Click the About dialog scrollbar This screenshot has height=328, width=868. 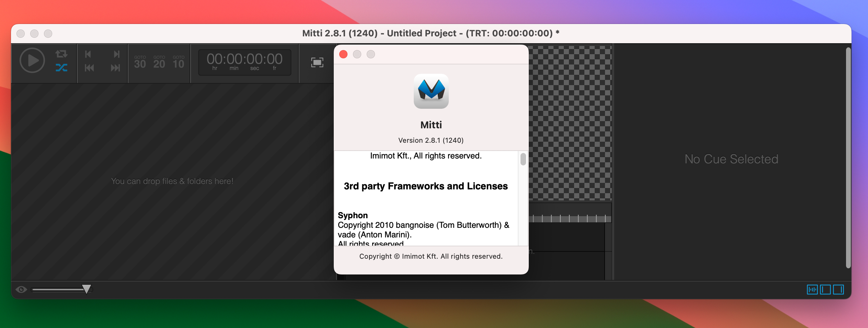click(523, 159)
